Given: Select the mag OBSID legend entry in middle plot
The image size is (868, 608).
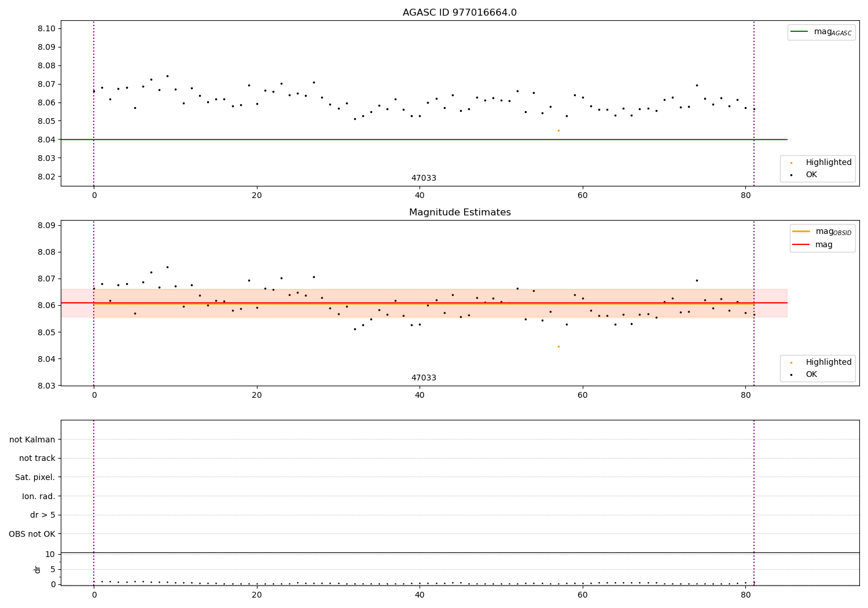Looking at the screenshot, I should 822,232.
